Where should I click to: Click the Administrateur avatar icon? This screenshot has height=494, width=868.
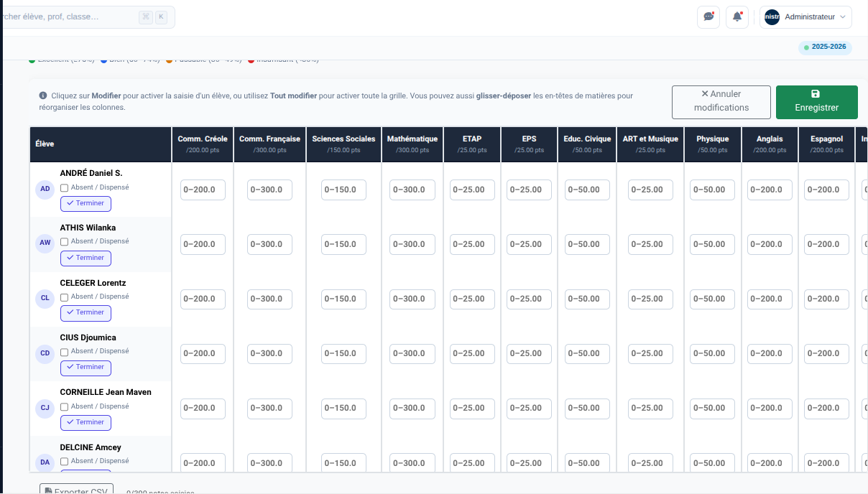tap(772, 17)
